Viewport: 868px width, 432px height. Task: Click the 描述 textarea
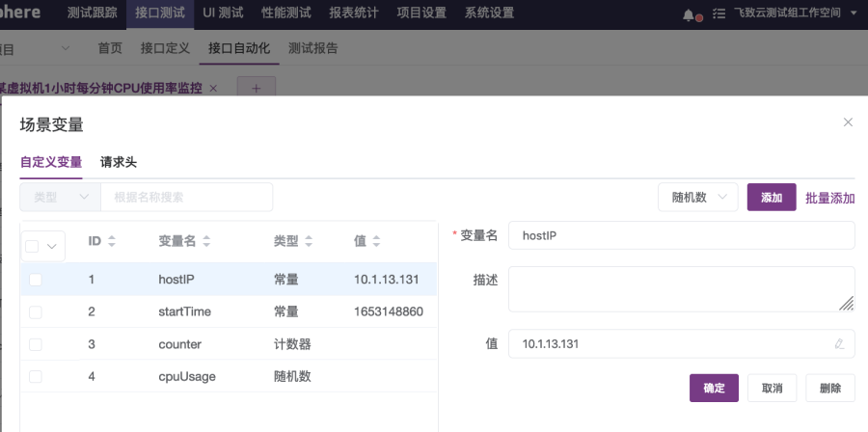[x=682, y=288]
